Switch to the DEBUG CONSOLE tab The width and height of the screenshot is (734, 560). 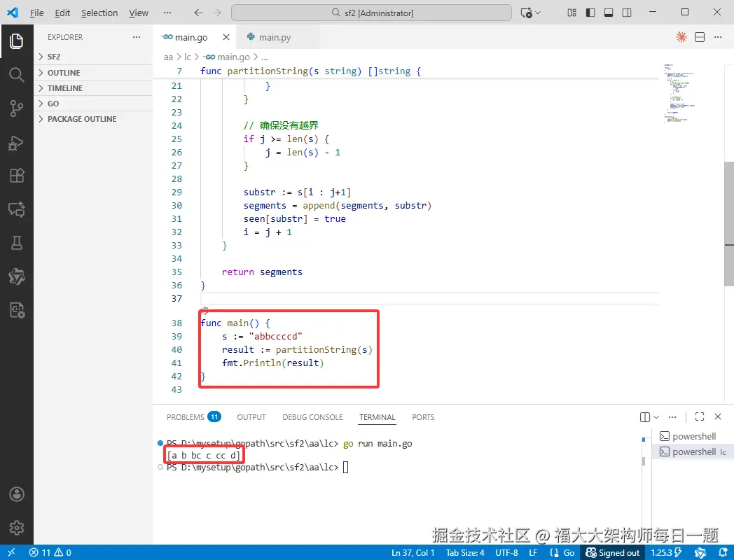[312, 416]
